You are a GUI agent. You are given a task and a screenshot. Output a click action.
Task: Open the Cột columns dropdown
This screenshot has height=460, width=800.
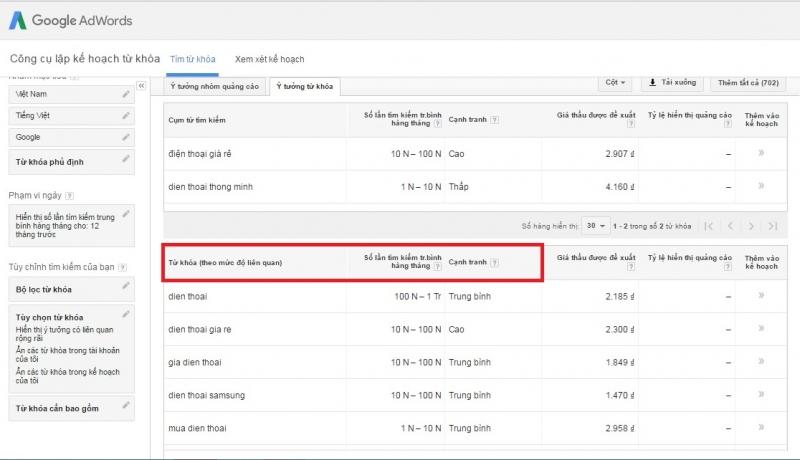click(615, 83)
